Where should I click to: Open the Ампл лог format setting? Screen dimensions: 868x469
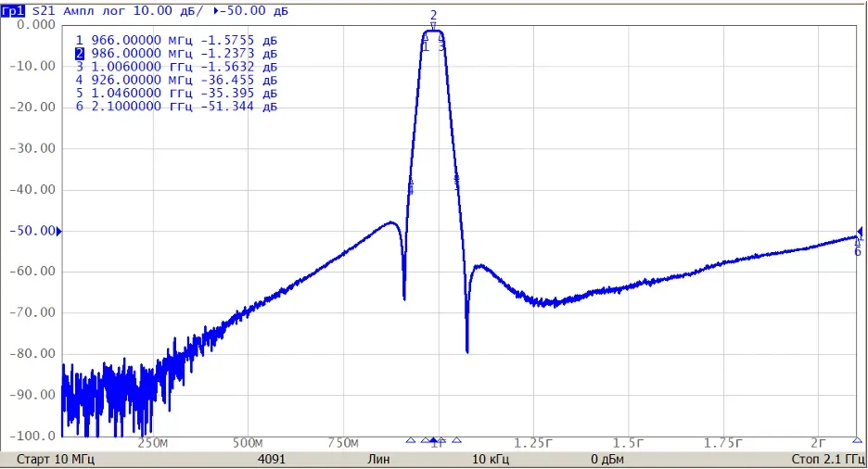coord(94,10)
